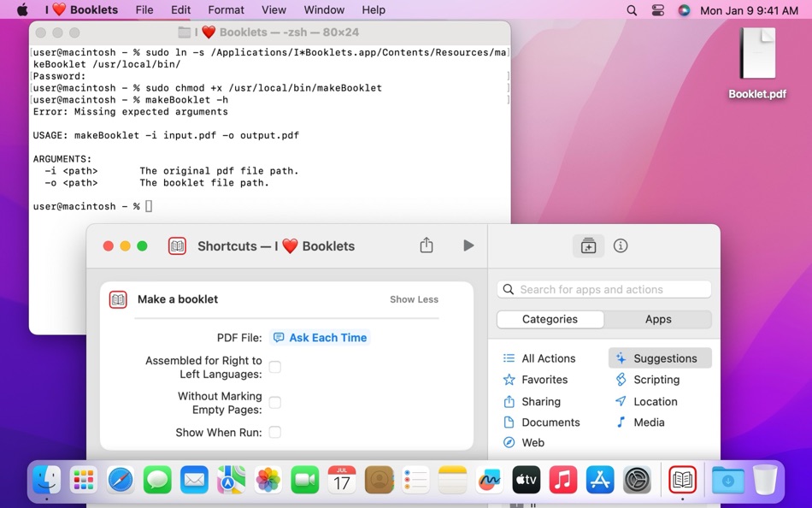Image resolution: width=812 pixels, height=508 pixels.
Task: Click the booklet icon beside Make a booklet
Action: point(117,299)
